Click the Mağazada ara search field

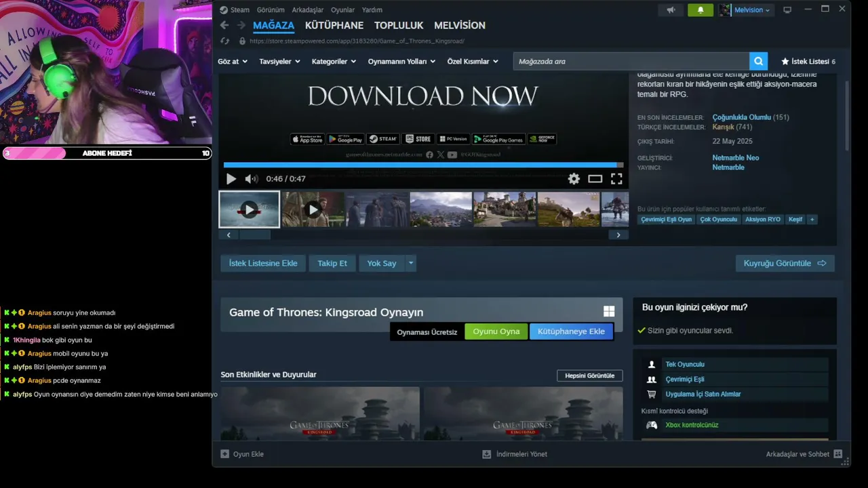pos(631,61)
